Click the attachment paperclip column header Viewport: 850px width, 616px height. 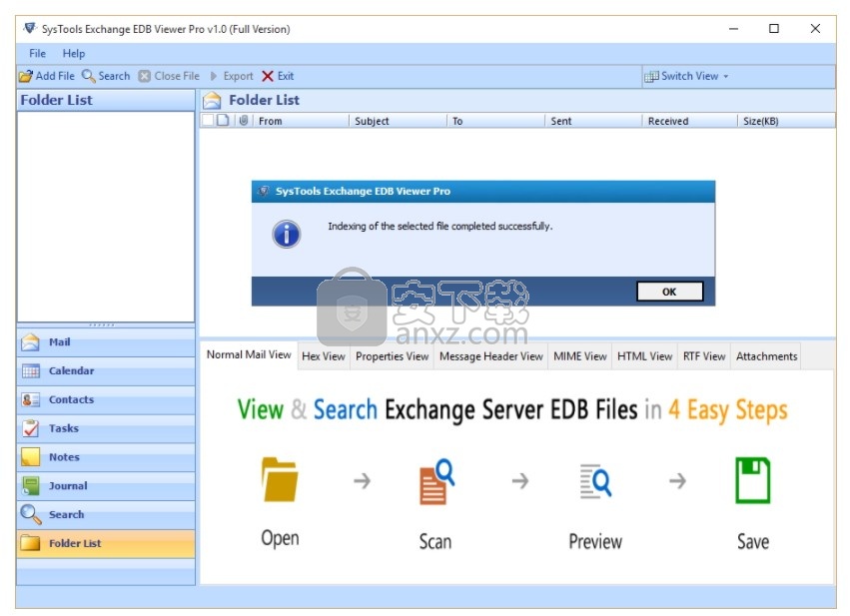[244, 120]
